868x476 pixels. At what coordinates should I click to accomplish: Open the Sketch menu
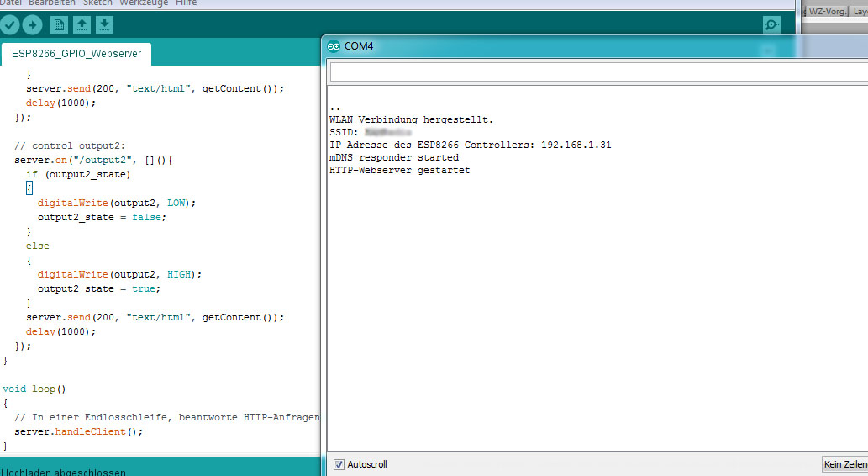[97, 3]
